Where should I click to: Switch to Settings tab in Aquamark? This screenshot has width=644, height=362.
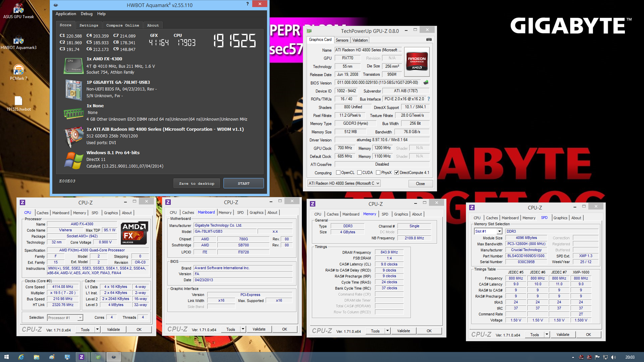[x=89, y=25]
